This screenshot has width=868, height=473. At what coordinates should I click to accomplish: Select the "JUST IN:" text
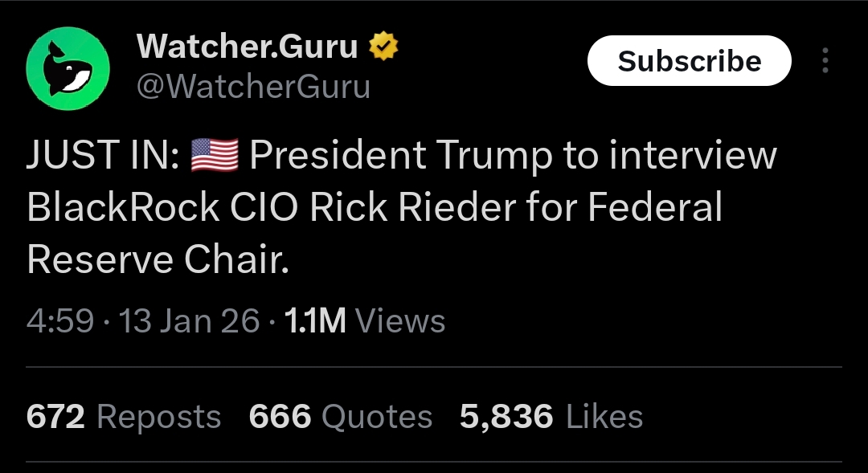point(103,156)
